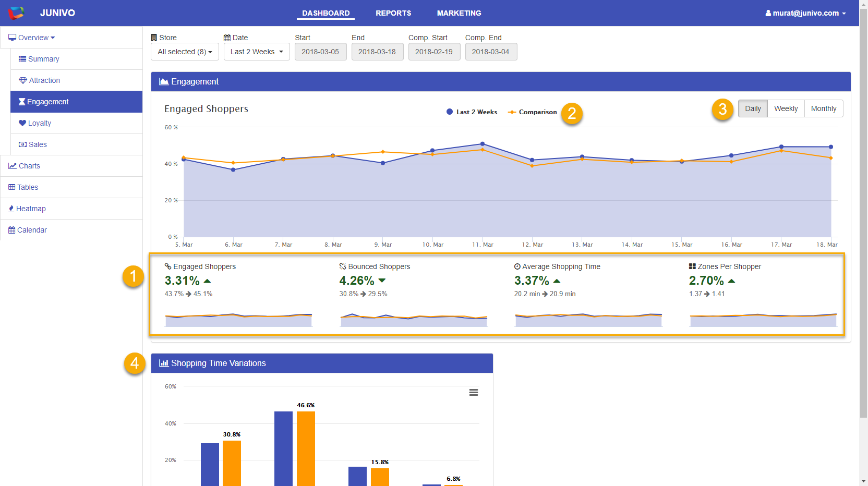This screenshot has height=486, width=868.
Task: Toggle the Comparison legend series
Action: click(x=533, y=112)
